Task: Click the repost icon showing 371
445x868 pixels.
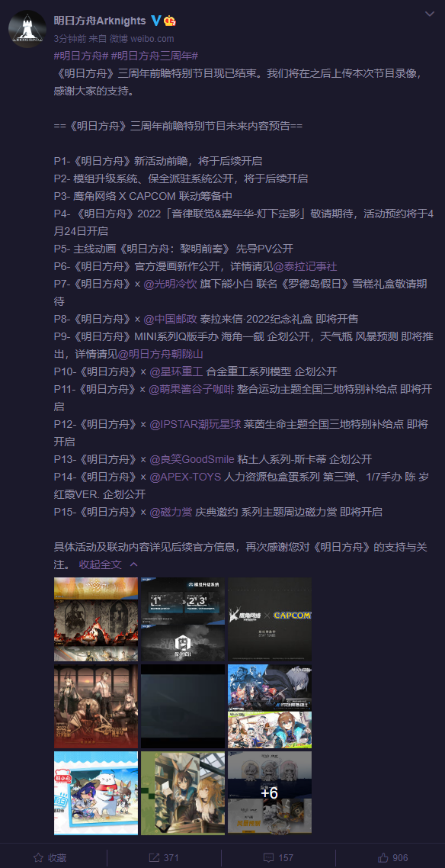Action: (x=154, y=857)
